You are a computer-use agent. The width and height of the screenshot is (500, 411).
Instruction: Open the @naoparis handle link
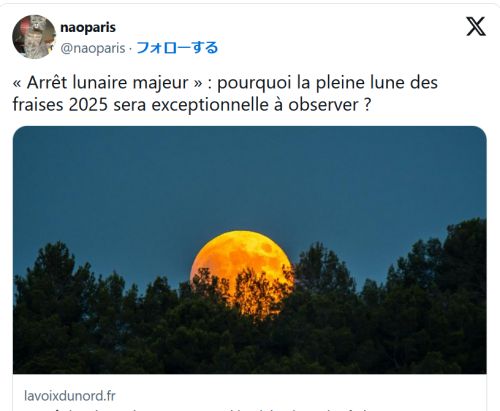click(x=93, y=48)
